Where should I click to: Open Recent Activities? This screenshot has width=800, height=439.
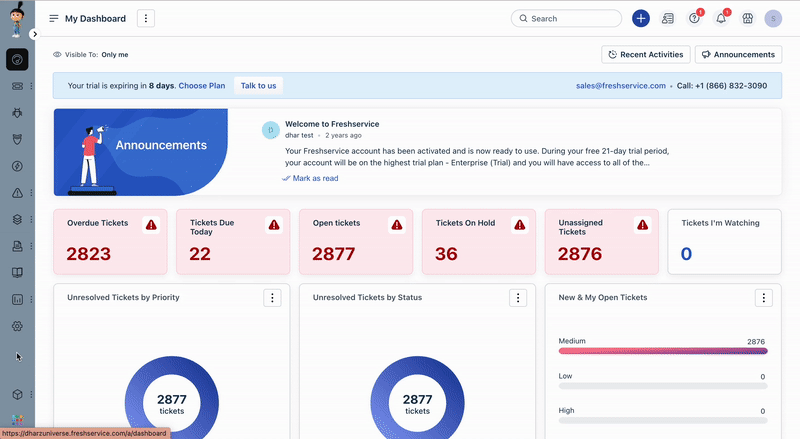[x=646, y=55]
